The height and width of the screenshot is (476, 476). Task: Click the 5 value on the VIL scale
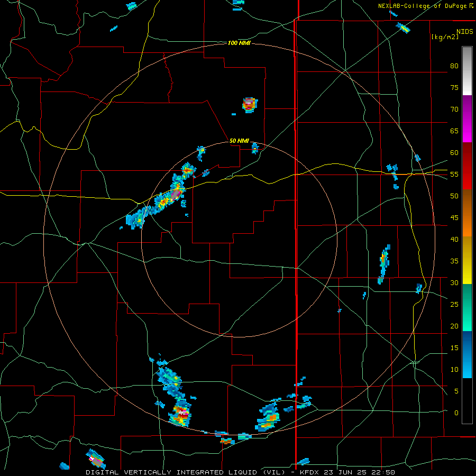[456, 391]
